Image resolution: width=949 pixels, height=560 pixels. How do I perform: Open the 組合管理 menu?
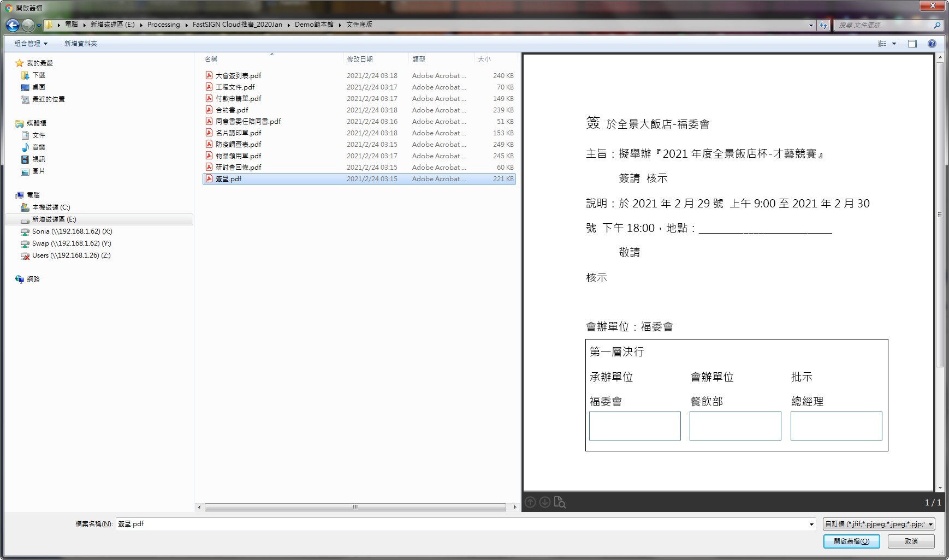click(x=31, y=44)
